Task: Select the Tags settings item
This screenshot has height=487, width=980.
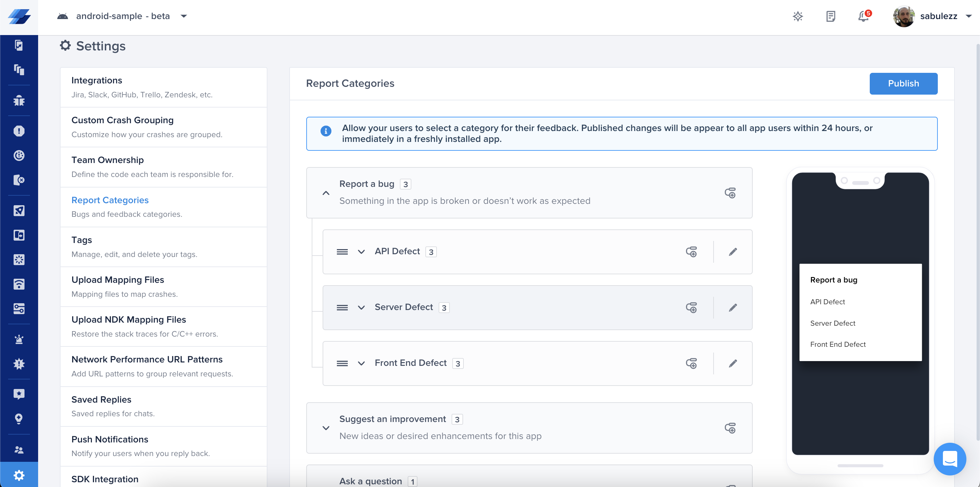Action: click(x=82, y=240)
